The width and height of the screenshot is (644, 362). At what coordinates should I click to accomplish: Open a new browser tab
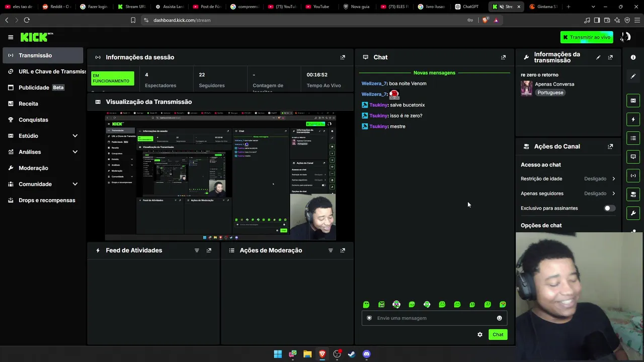(x=569, y=7)
